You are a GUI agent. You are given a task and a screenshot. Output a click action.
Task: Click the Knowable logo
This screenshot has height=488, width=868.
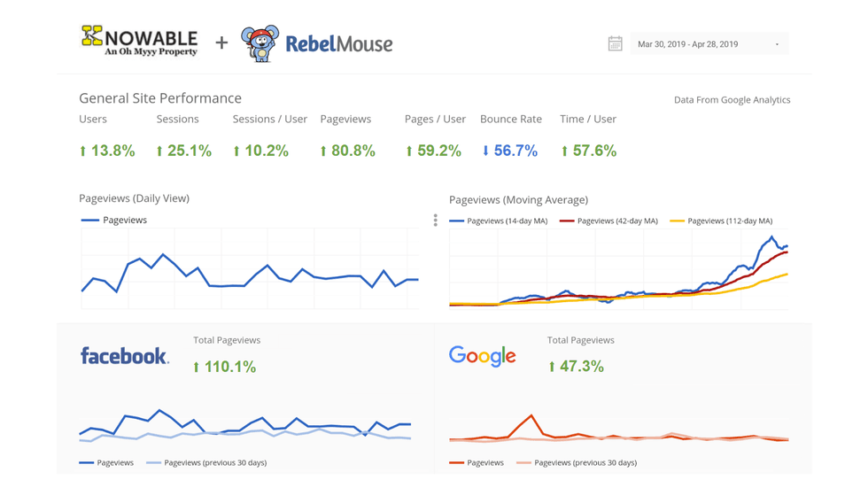139,41
